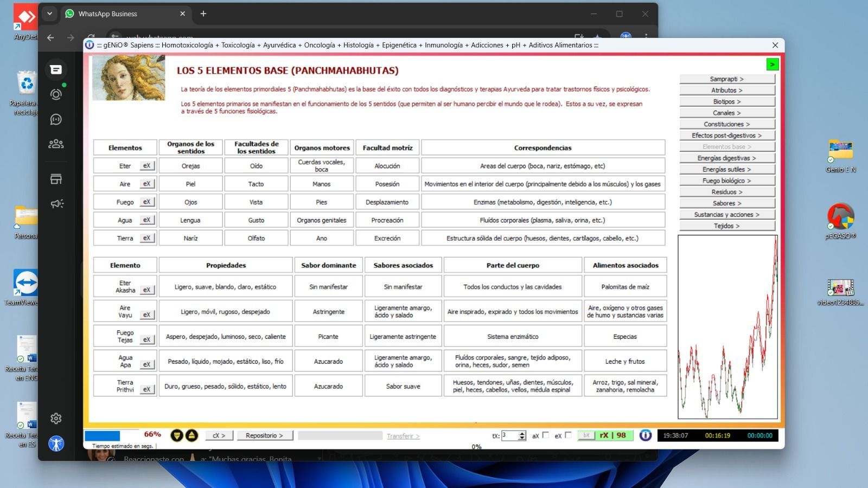Click the red-green price chart panel

point(727,327)
